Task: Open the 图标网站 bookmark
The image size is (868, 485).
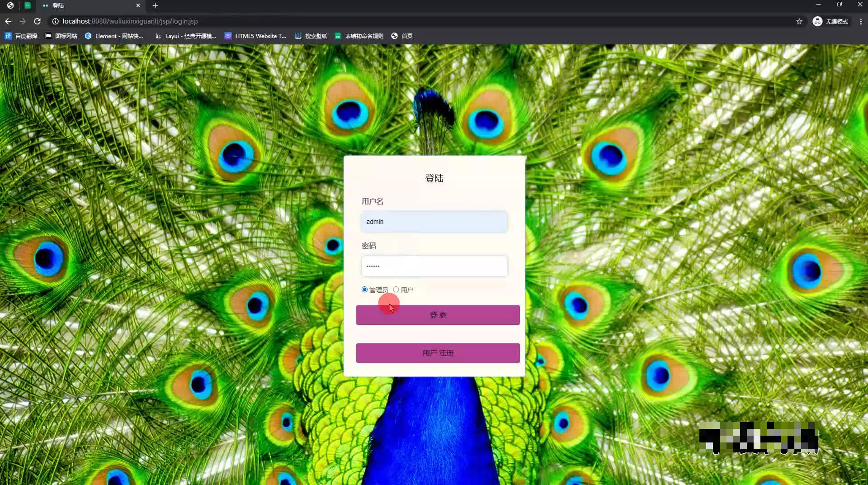Action: tap(61, 36)
